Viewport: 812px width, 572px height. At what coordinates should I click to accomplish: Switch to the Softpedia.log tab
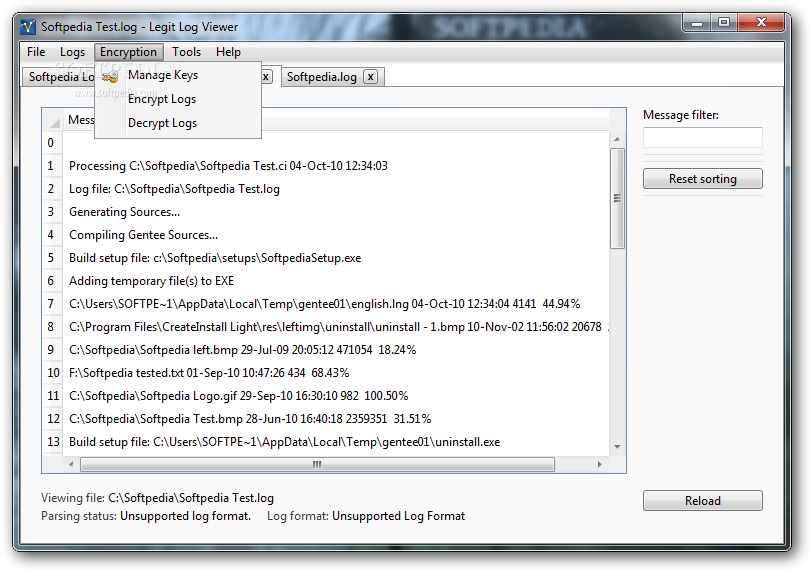[x=322, y=77]
